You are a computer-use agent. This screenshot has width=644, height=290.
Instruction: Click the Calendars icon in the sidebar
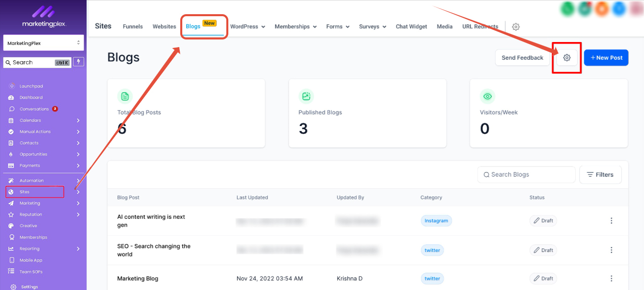pos(11,120)
